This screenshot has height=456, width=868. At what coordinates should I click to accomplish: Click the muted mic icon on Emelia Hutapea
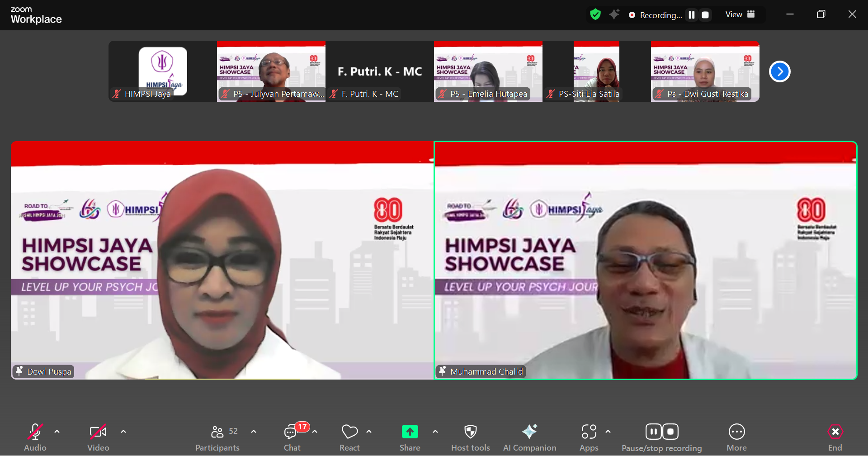442,94
